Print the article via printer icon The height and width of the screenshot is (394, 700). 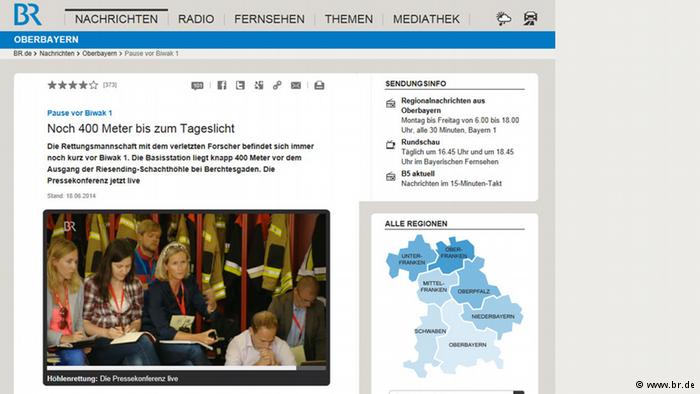coord(319,85)
